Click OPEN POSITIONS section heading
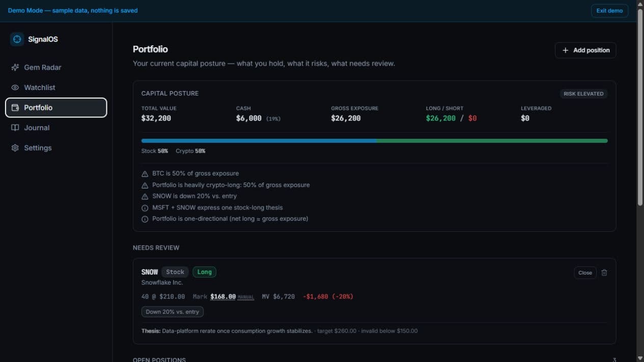The image size is (644, 362). tap(159, 359)
